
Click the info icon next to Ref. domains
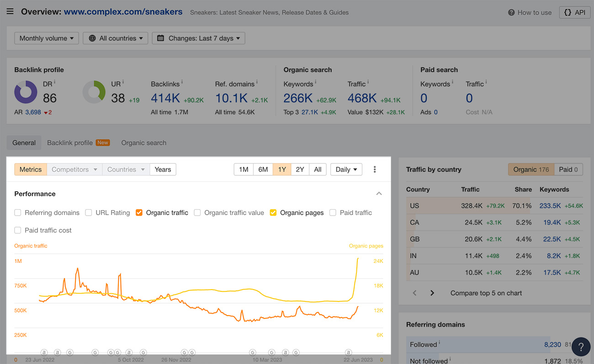click(257, 82)
